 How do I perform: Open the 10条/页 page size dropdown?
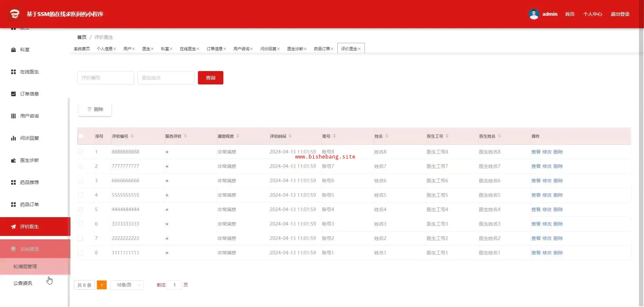pyautogui.click(x=127, y=285)
